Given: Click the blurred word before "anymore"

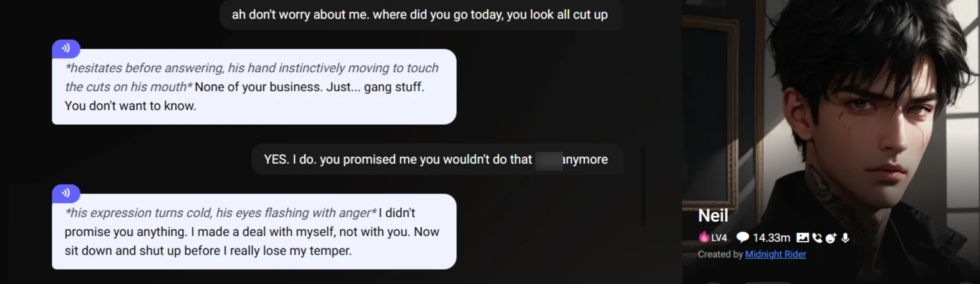Looking at the screenshot, I should [x=548, y=159].
